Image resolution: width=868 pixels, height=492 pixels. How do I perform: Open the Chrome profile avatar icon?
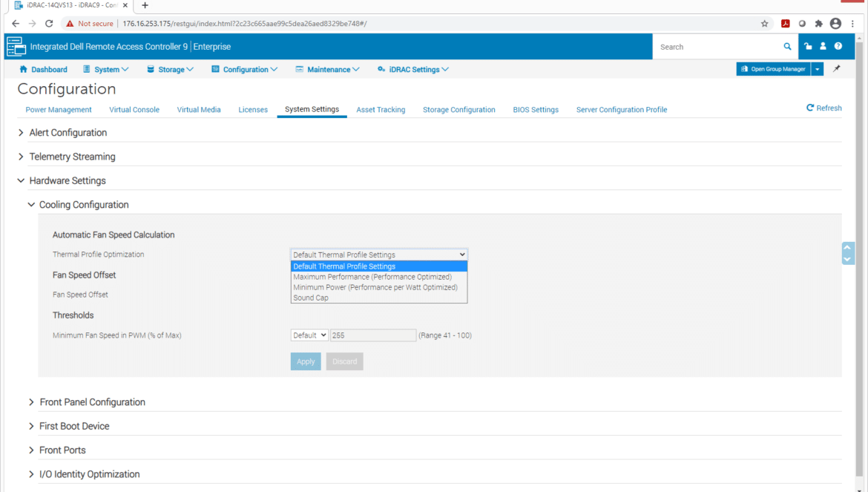pyautogui.click(x=836, y=24)
